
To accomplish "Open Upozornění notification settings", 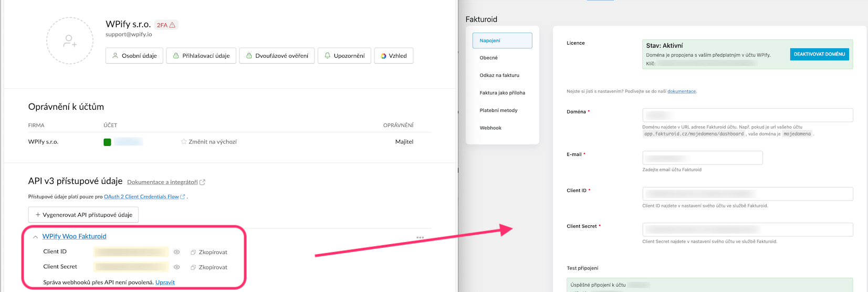I will pyautogui.click(x=344, y=56).
